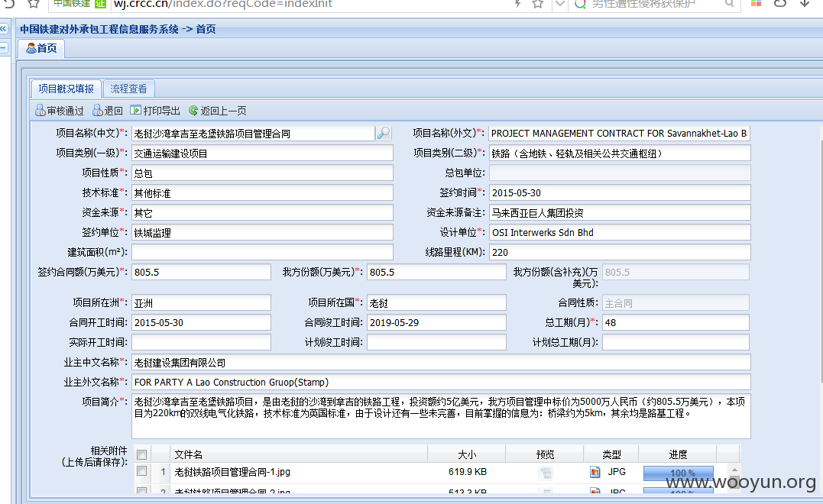The height and width of the screenshot is (504, 823).
Task: Click the 项目所在洲 field showing 亚洲
Action: (201, 302)
